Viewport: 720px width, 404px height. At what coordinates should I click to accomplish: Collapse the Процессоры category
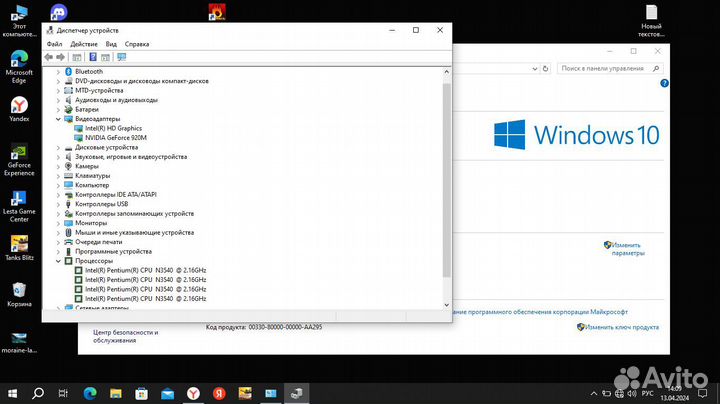pyautogui.click(x=58, y=260)
